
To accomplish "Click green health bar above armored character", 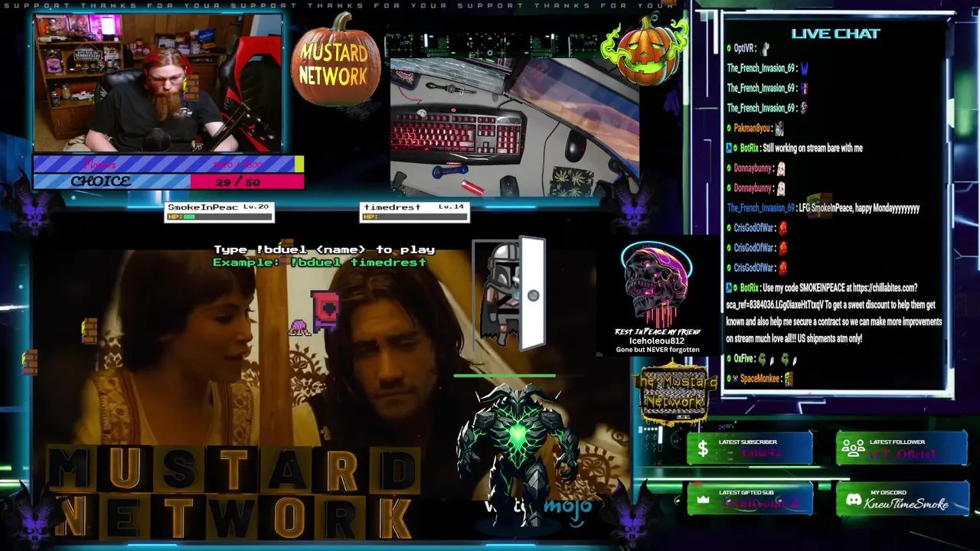I will (505, 376).
